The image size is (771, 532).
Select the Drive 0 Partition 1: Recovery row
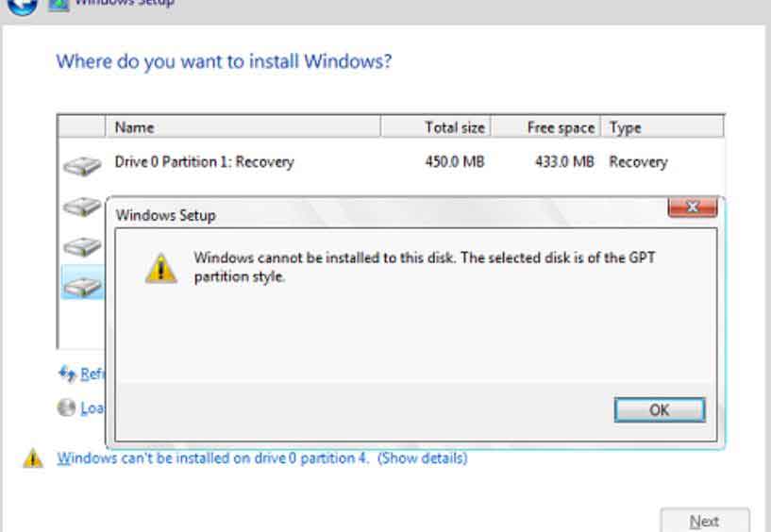(x=204, y=162)
